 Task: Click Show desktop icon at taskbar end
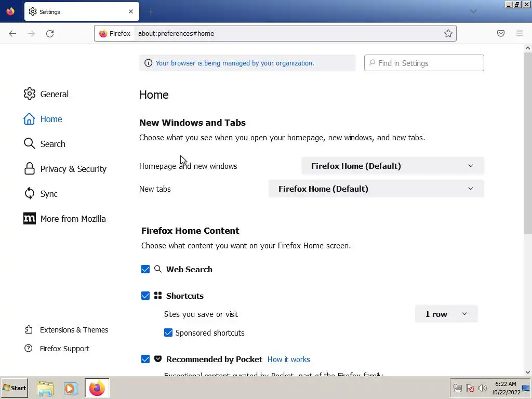[x=526, y=388]
